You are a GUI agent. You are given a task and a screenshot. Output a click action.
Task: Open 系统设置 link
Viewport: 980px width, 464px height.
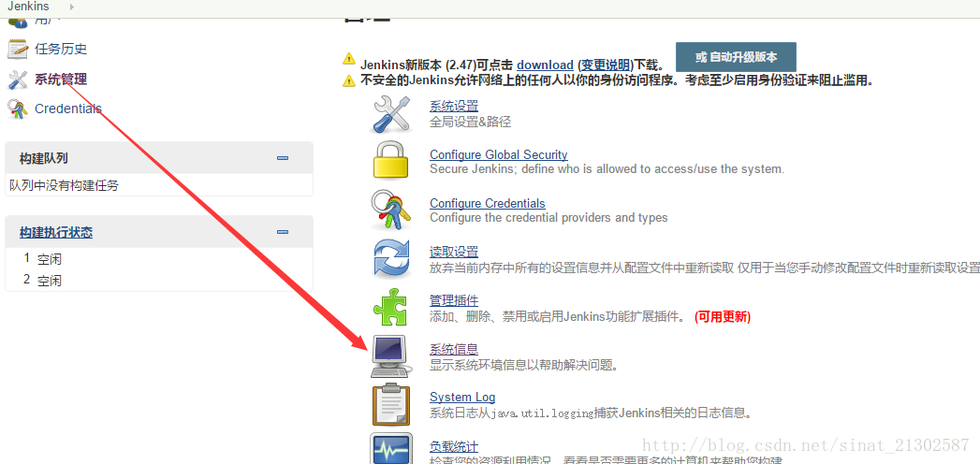pos(454,106)
